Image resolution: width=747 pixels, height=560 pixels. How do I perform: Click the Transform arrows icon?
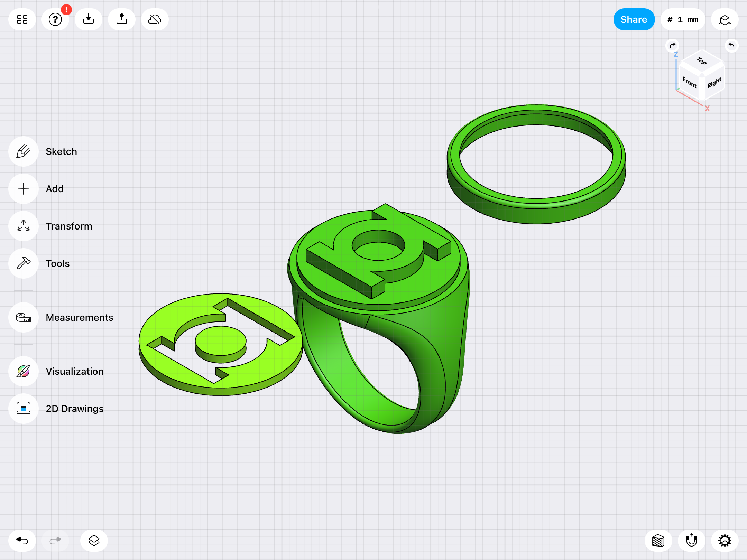pyautogui.click(x=24, y=226)
